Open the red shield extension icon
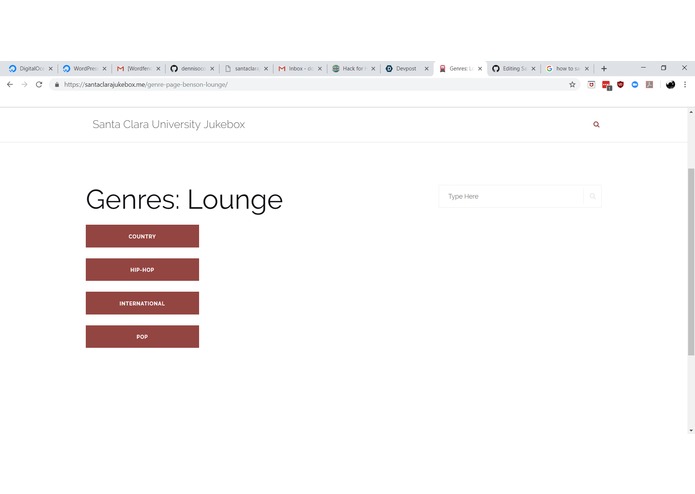The image size is (695, 494). pos(621,84)
